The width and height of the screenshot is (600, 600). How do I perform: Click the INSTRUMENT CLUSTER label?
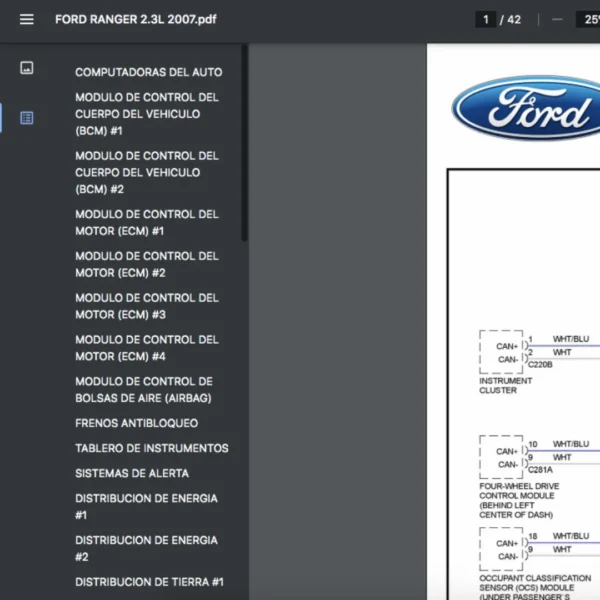(505, 385)
